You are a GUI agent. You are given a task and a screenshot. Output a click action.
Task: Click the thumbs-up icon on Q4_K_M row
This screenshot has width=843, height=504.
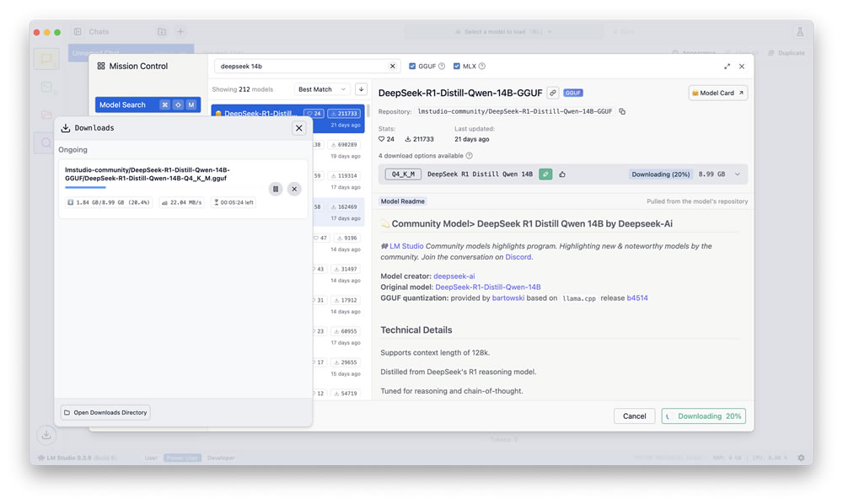click(x=562, y=174)
